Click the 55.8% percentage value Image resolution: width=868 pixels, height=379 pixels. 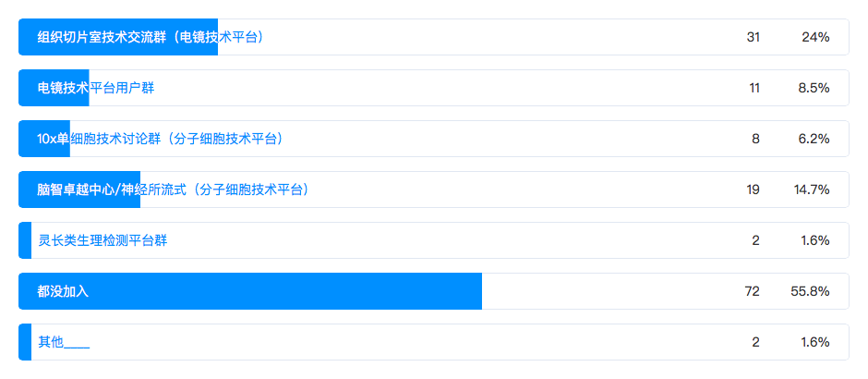point(810,291)
